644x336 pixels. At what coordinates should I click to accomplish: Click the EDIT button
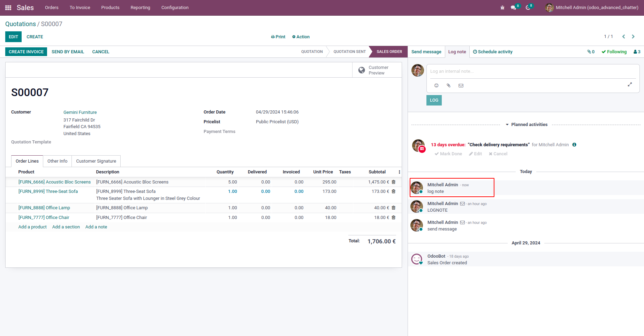coord(13,37)
